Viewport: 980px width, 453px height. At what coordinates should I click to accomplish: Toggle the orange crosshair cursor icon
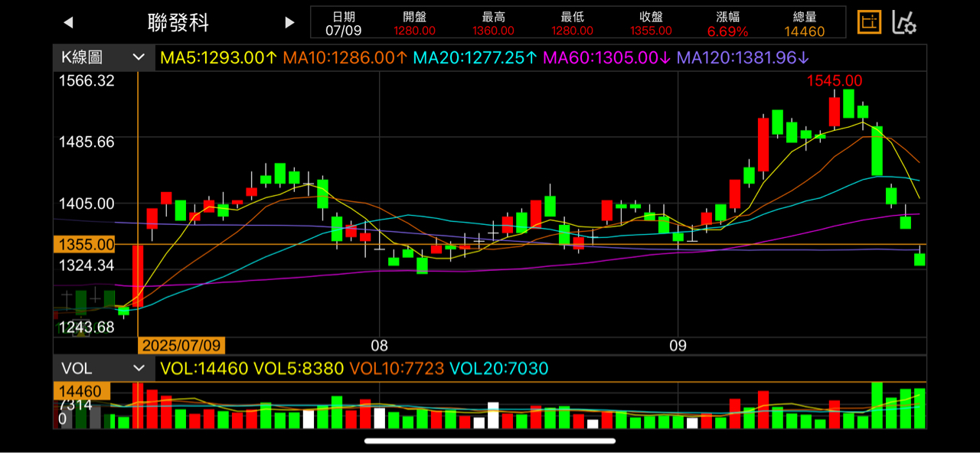(868, 23)
